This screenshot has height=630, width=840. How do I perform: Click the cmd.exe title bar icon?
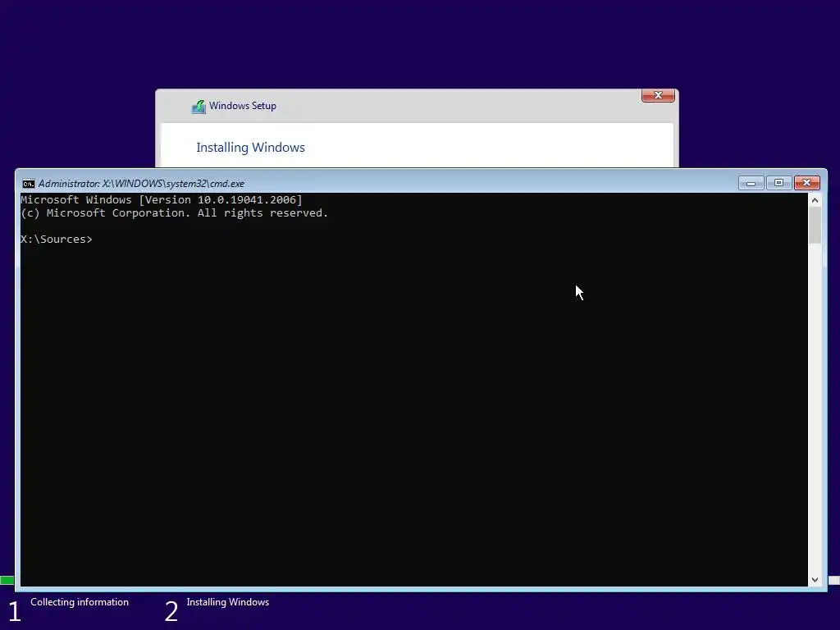29,184
